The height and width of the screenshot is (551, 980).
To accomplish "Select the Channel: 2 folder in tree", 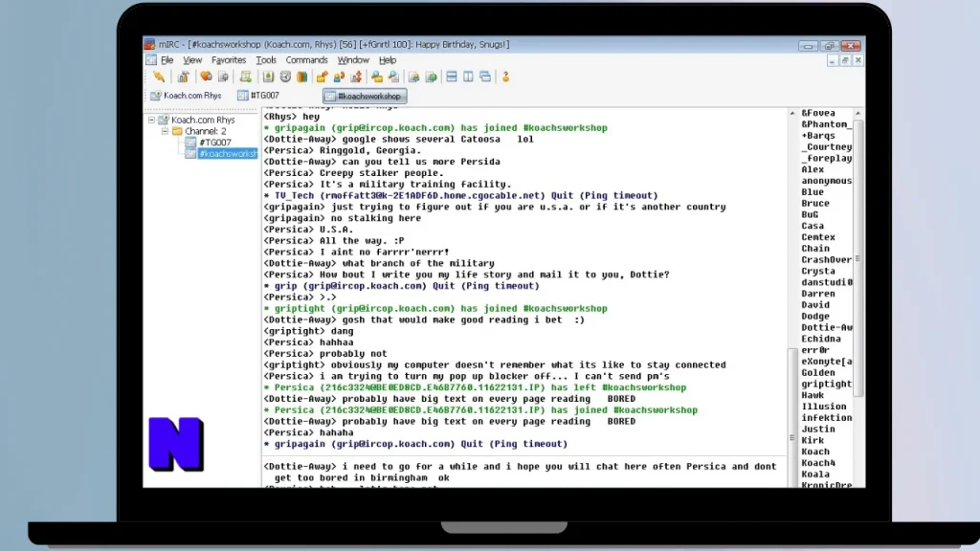I will 205,131.
